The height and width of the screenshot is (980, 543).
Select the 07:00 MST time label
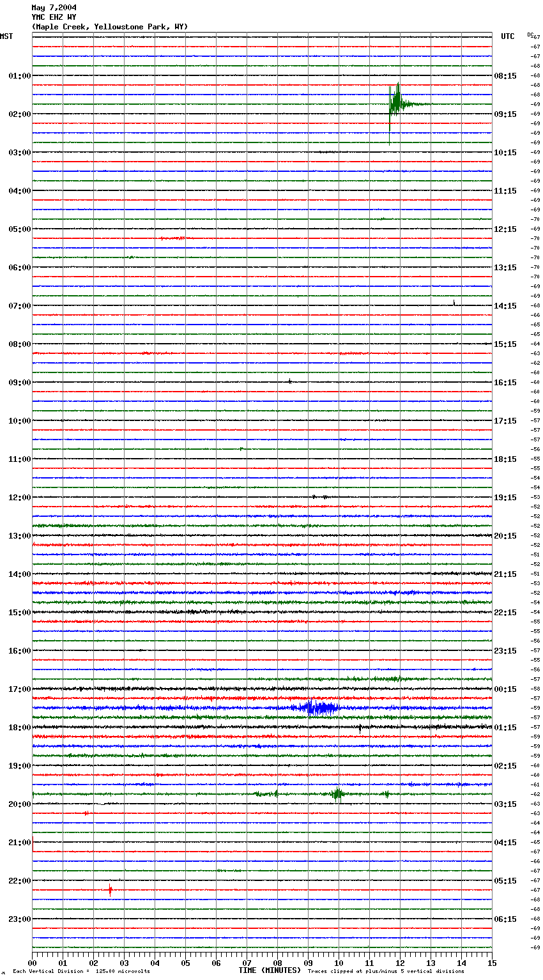[x=20, y=306]
